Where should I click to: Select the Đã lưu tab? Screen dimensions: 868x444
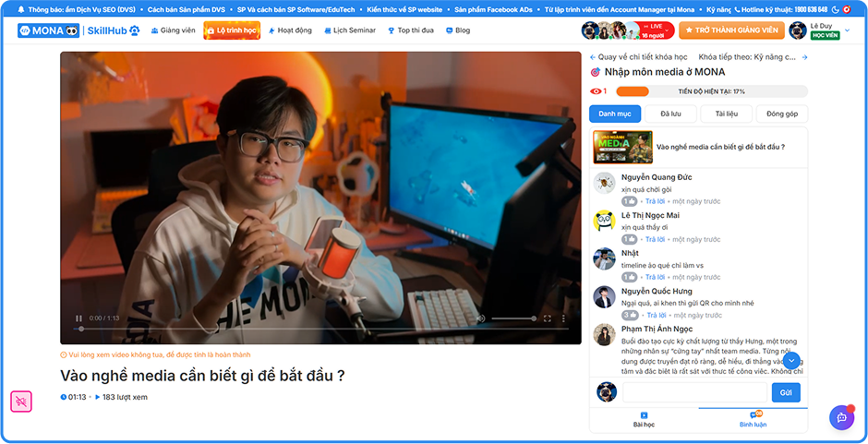coord(670,114)
